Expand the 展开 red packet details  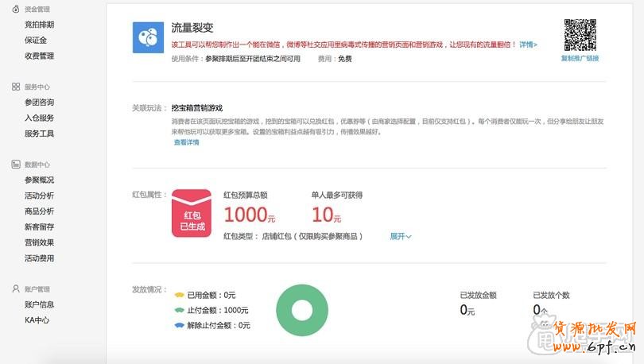(400, 236)
